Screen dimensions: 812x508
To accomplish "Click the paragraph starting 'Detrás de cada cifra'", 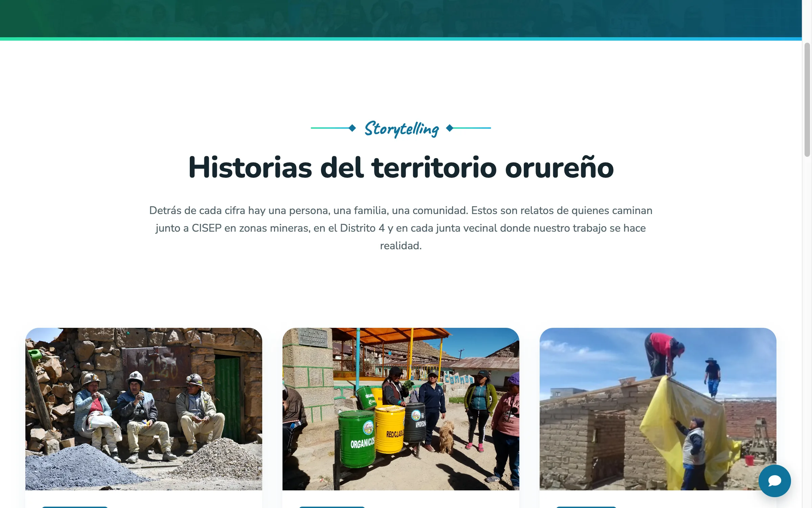I will [401, 228].
